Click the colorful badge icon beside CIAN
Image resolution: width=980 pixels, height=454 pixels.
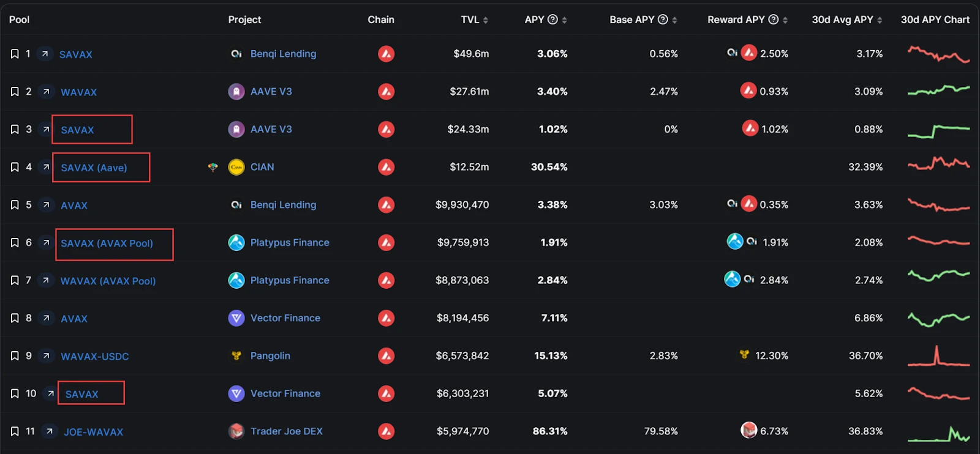(213, 167)
